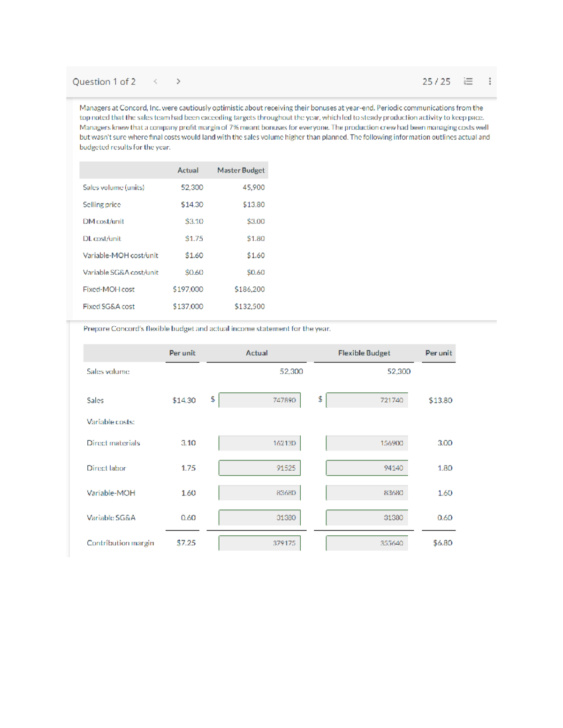Click the previous question chevron arrow
Viewport: 563px width, 728px height.
click(x=155, y=81)
